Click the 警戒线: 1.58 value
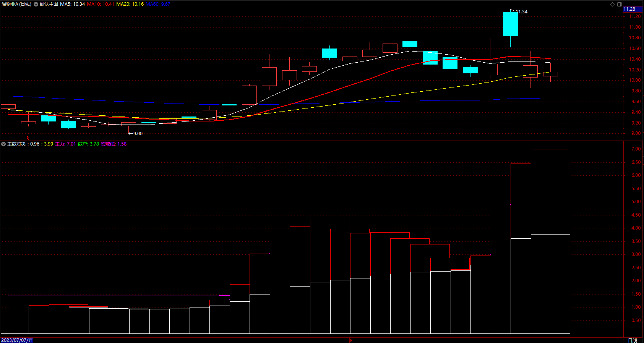The height and width of the screenshot is (343, 644). [x=114, y=144]
